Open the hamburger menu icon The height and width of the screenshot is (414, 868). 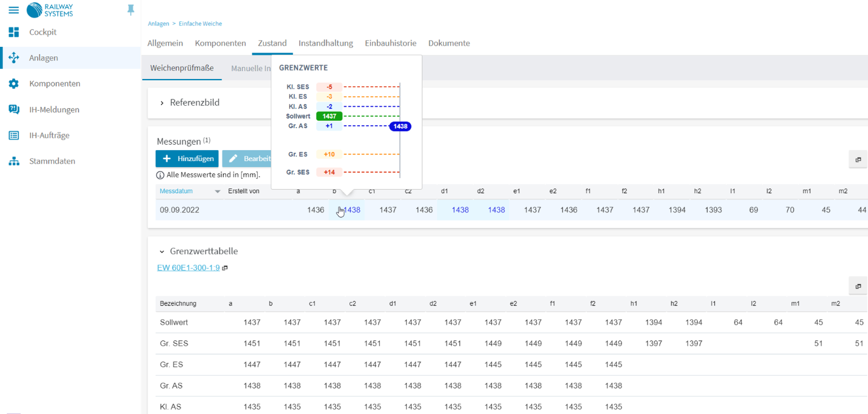click(x=14, y=10)
